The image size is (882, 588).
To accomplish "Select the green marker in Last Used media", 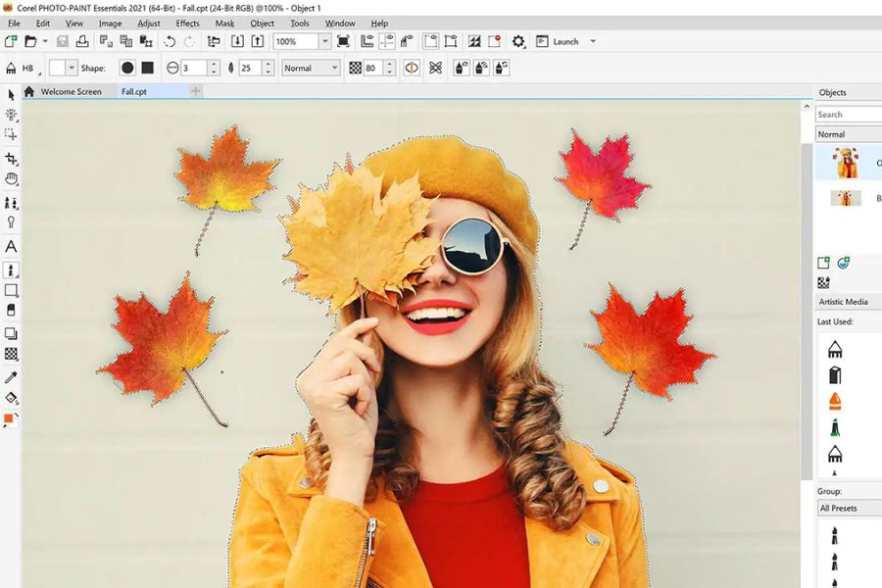I will [x=835, y=427].
